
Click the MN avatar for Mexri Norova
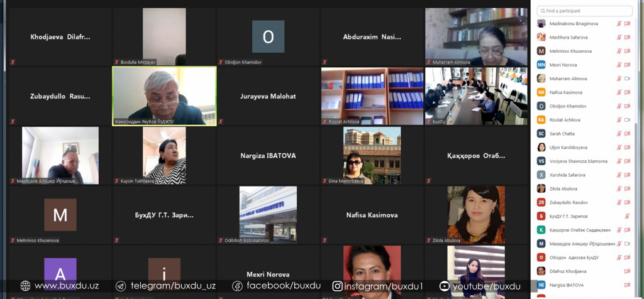point(541,65)
